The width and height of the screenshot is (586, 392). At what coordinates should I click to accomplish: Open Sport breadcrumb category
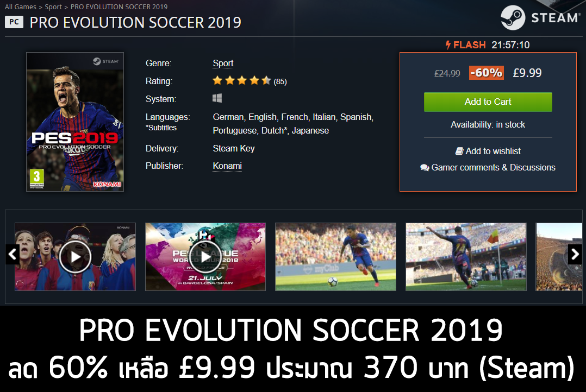(53, 7)
